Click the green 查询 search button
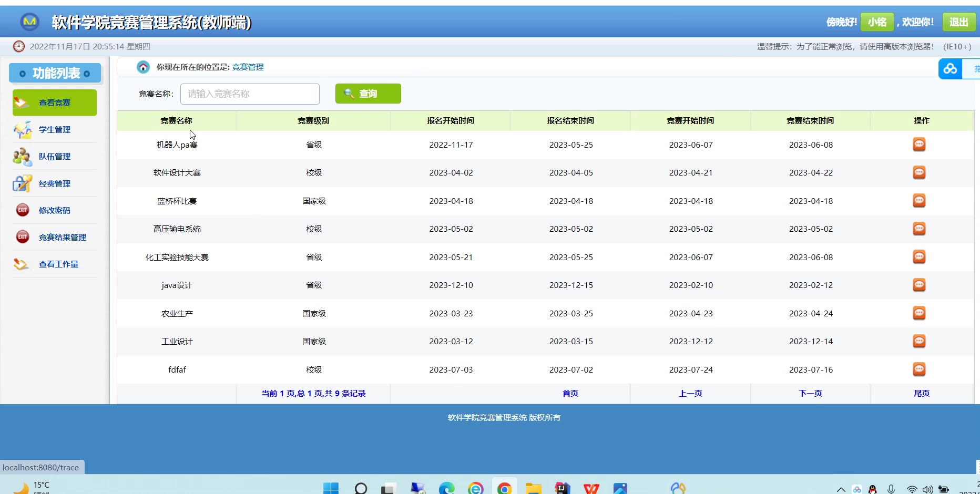 pyautogui.click(x=368, y=94)
